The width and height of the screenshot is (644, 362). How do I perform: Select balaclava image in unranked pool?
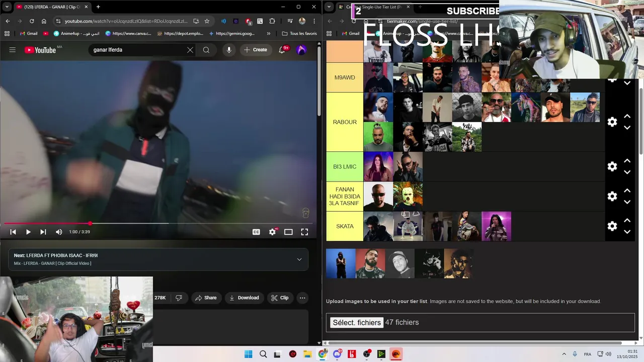click(341, 263)
